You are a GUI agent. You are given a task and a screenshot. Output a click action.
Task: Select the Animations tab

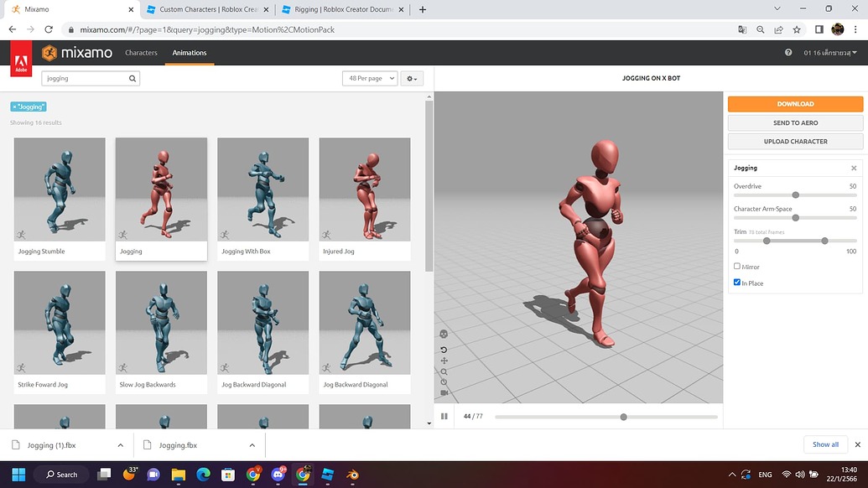190,53
